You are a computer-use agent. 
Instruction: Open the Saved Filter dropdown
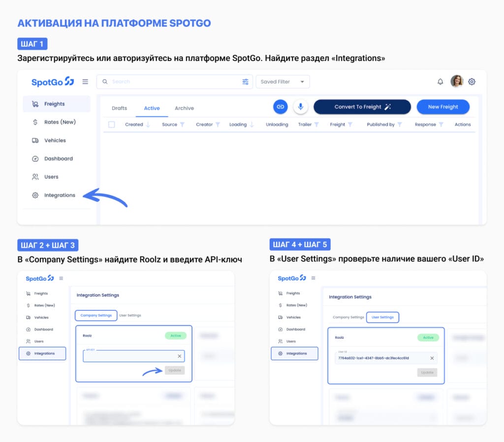(x=283, y=82)
